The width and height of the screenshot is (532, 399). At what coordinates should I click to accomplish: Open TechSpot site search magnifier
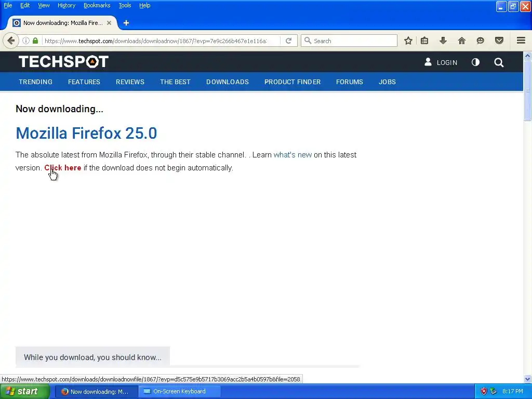coord(499,62)
